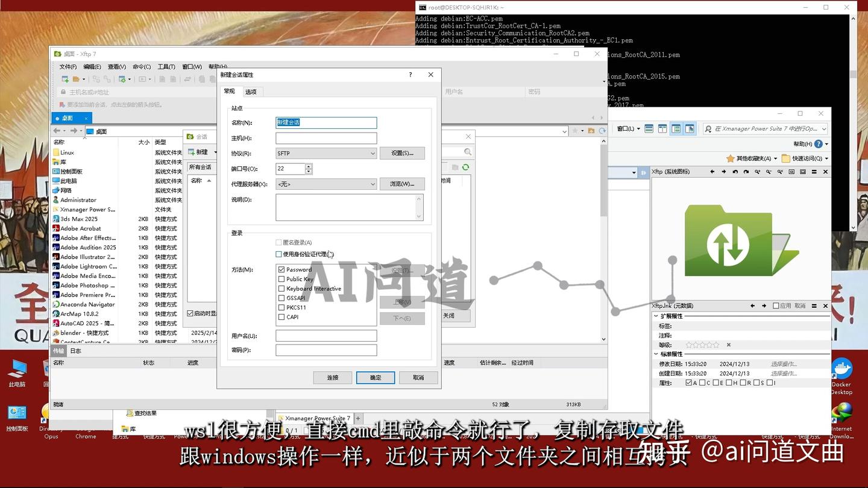
Task: Click the blue help icon in Directory Opus window
Action: coord(818,144)
